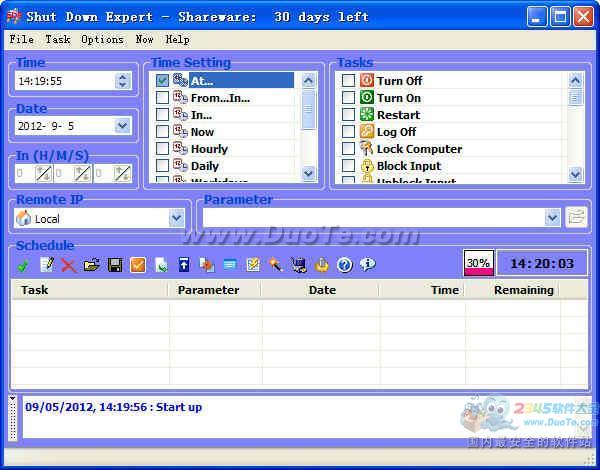Click the Lock Computer keys icon
The image size is (600, 470).
[367, 149]
